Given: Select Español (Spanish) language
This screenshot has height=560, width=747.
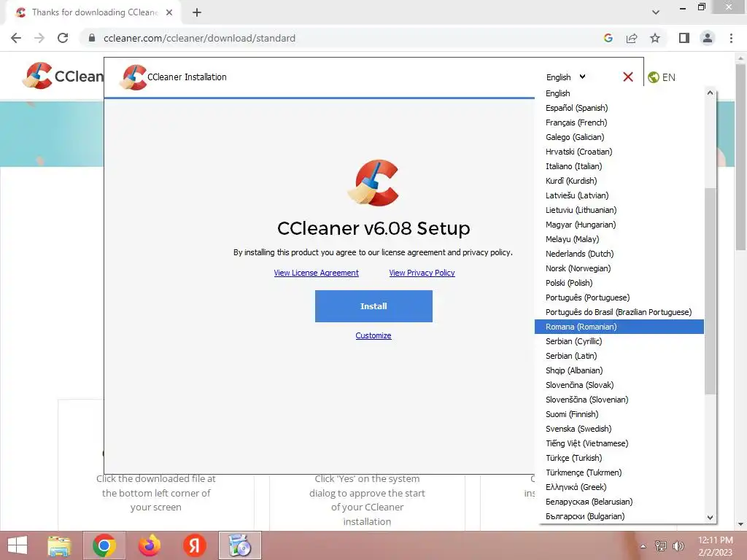Looking at the screenshot, I should (x=619, y=108).
